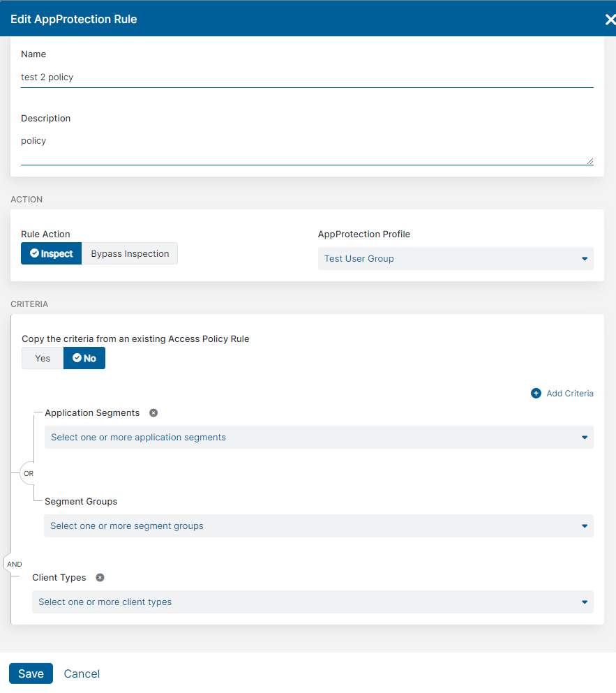This screenshot has width=616, height=693.
Task: Click the Add Criteria link
Action: [569, 394]
